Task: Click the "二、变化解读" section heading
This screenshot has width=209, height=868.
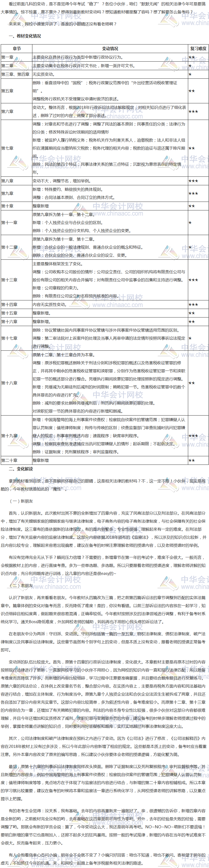Action: pos(21,469)
